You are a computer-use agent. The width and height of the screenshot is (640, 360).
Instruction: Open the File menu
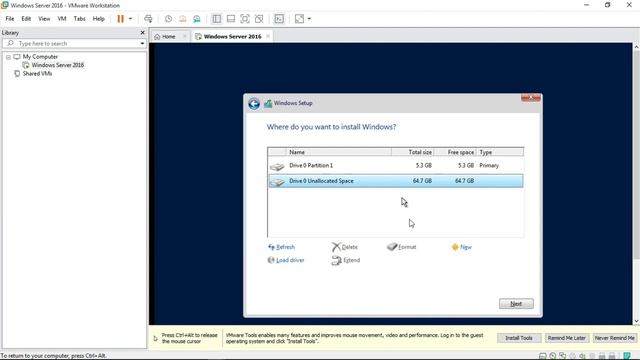click(x=10, y=19)
